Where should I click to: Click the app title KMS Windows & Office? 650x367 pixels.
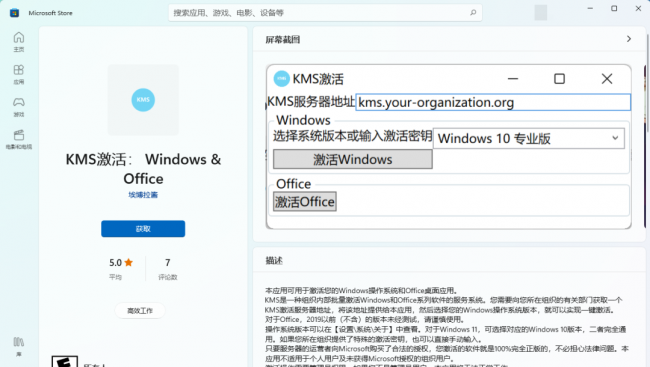point(143,169)
